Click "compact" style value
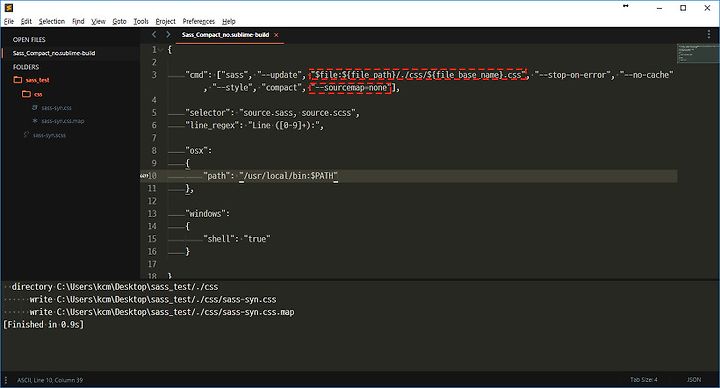This screenshot has height=388, width=720. coord(281,88)
